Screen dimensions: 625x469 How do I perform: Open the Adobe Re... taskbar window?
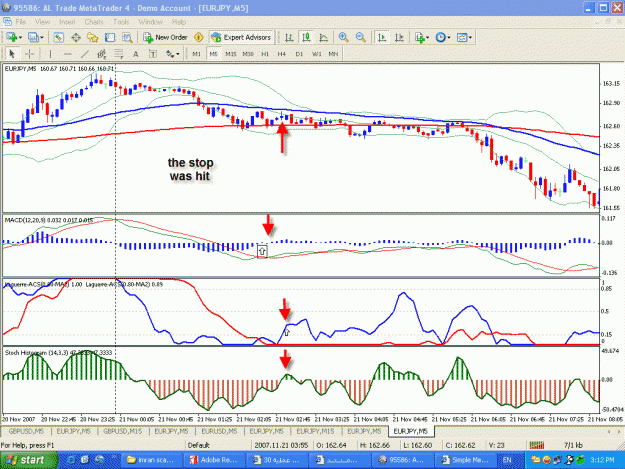[214, 460]
